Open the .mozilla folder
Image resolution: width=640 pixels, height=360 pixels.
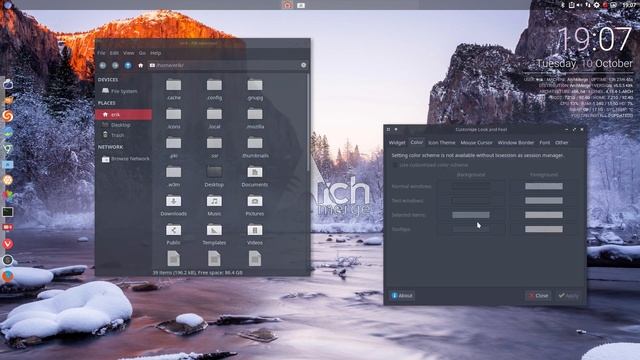coord(255,118)
